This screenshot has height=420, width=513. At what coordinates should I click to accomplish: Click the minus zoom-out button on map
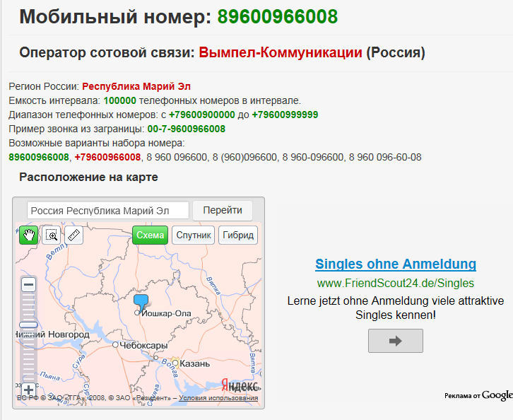29,284
